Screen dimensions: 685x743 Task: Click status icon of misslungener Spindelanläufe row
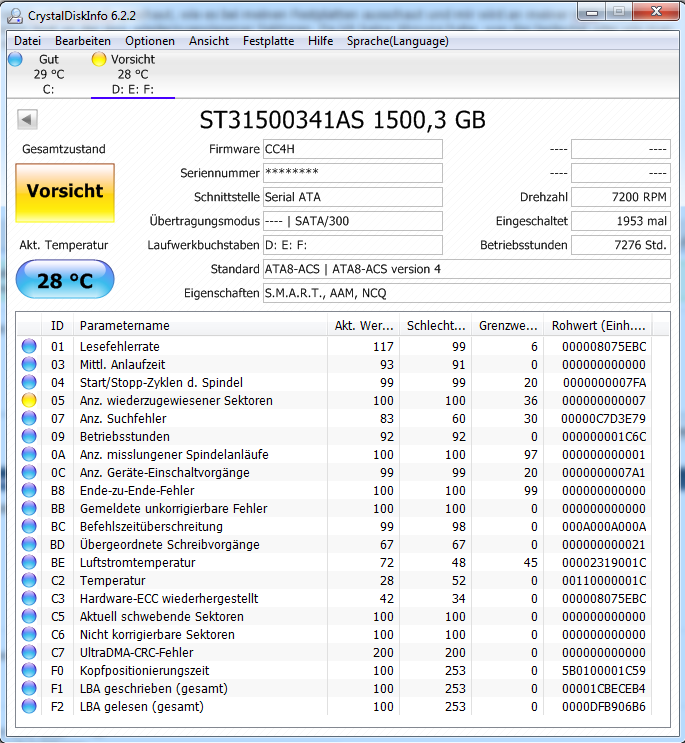[29, 454]
